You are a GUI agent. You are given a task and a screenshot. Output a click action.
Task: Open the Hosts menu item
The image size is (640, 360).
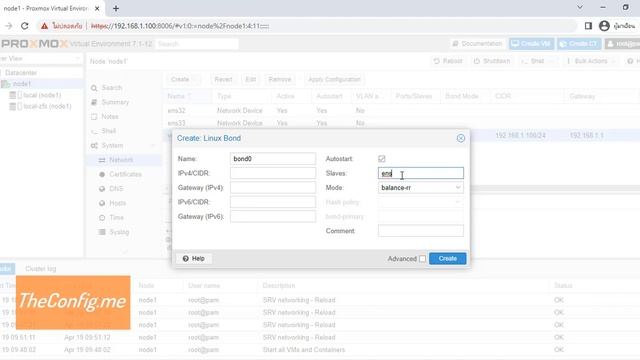[x=118, y=203]
